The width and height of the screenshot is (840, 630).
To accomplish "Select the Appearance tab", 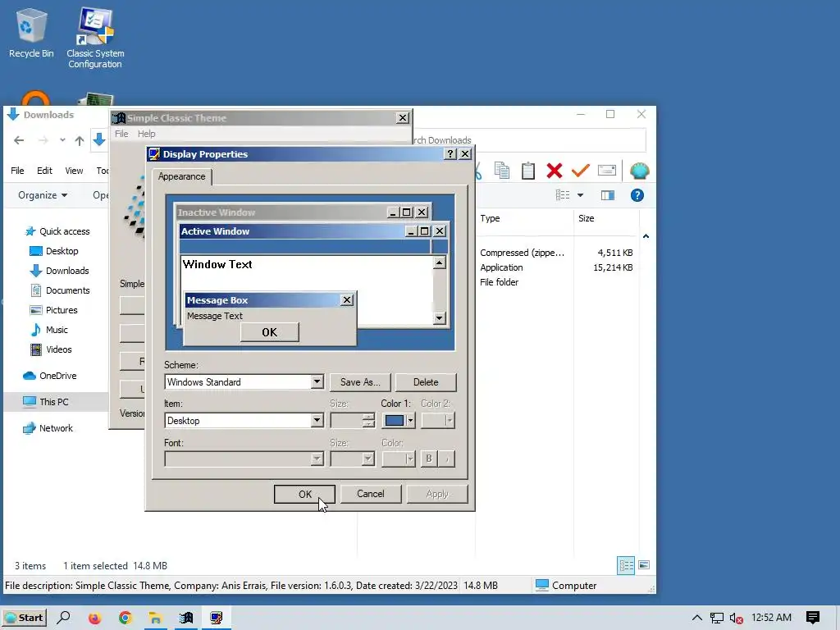I will (x=181, y=176).
